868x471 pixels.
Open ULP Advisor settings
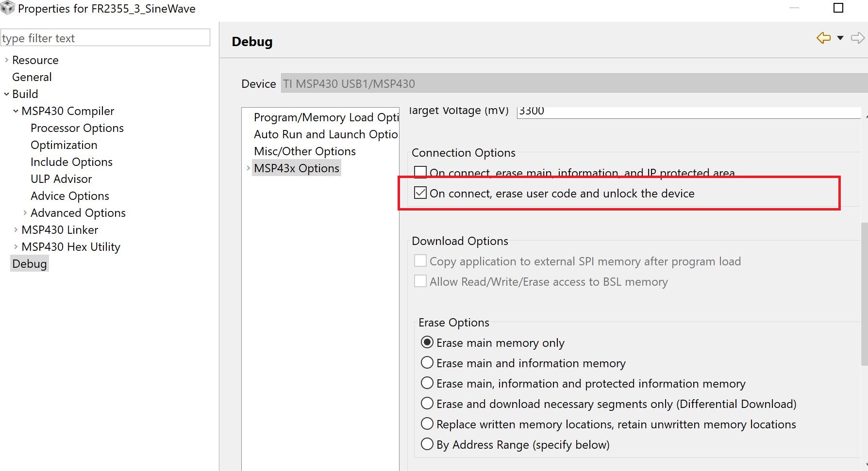click(x=61, y=179)
